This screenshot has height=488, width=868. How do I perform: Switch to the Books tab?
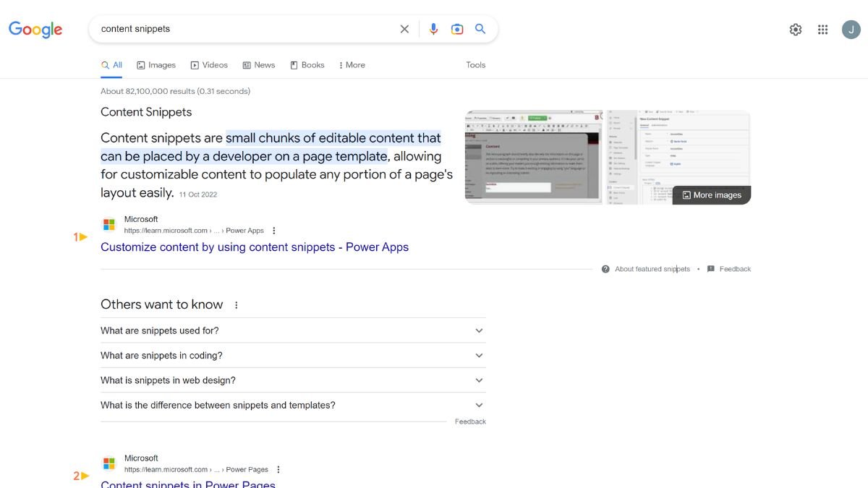click(307, 65)
